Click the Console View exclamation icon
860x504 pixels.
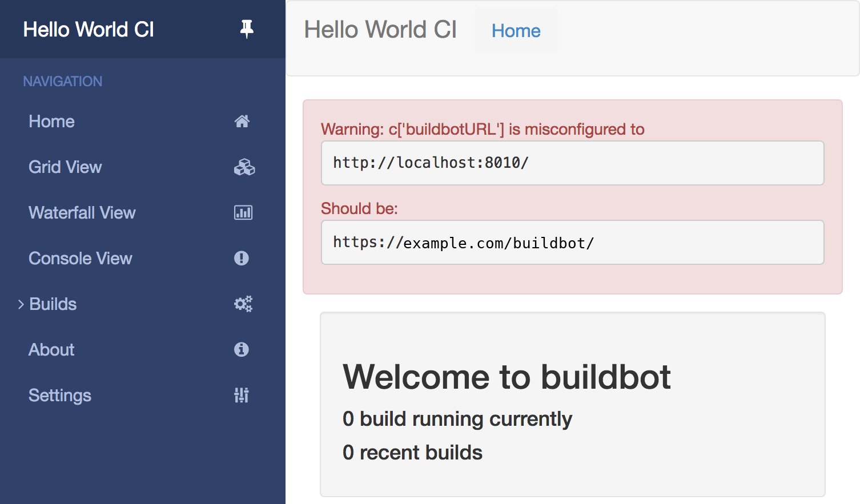tap(242, 258)
